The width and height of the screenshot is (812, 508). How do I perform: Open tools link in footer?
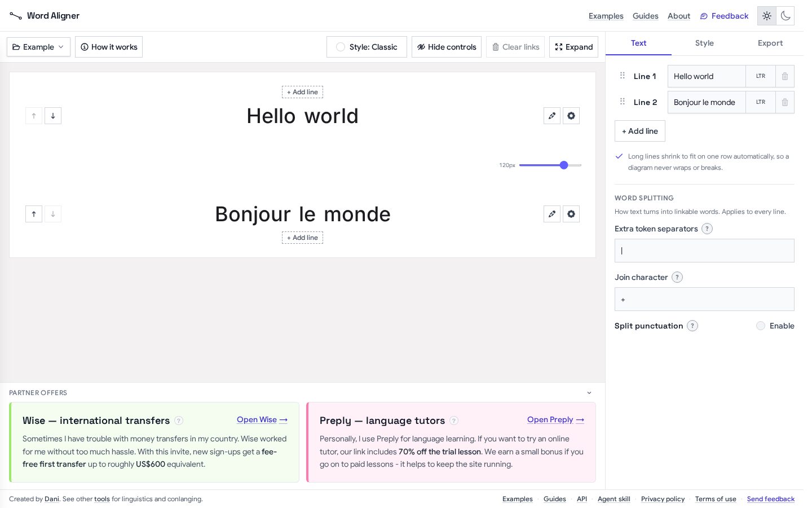pyautogui.click(x=102, y=499)
